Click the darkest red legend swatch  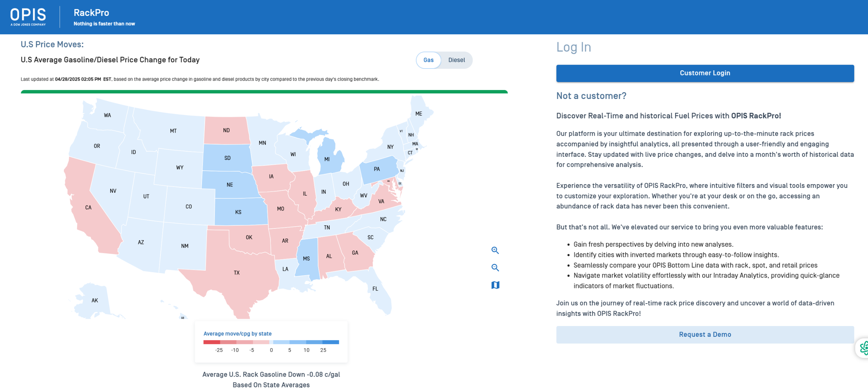tap(212, 342)
